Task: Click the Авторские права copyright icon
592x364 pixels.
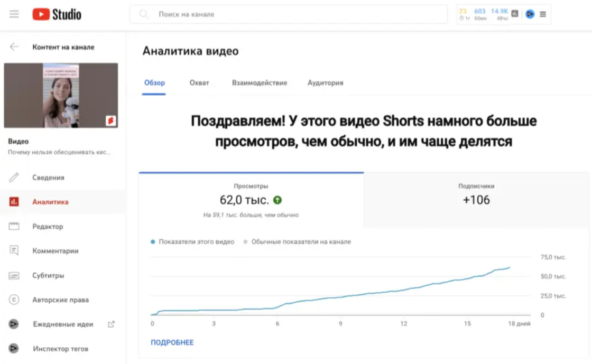Action: [14, 300]
